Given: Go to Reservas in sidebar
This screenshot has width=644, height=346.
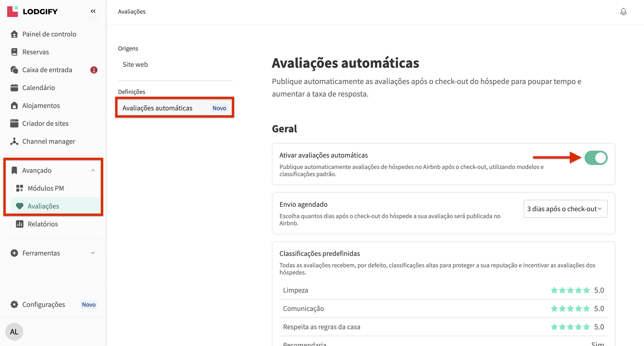Looking at the screenshot, I should [x=36, y=52].
